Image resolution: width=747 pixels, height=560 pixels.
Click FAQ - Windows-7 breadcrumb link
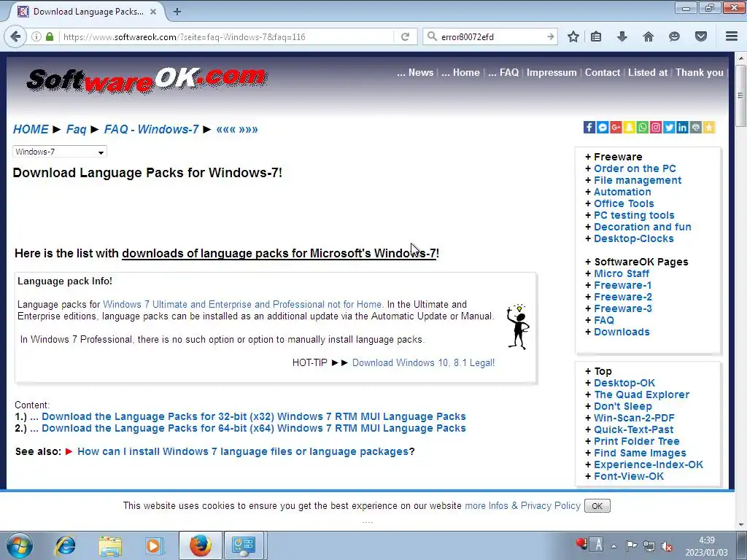[151, 130]
